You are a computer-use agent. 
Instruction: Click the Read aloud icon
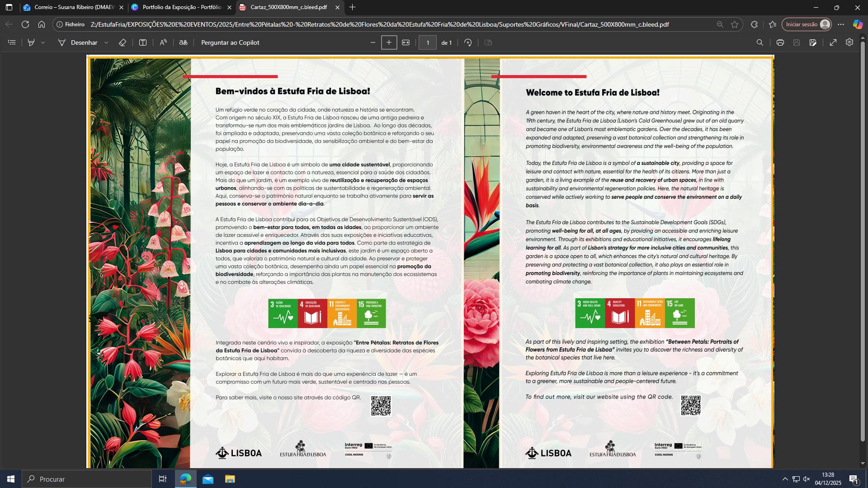[x=163, y=42]
